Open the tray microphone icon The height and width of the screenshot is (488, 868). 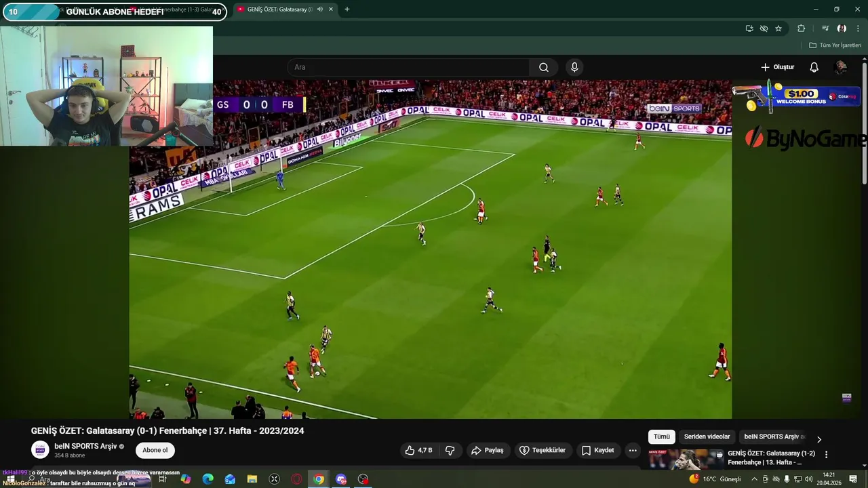tap(787, 479)
